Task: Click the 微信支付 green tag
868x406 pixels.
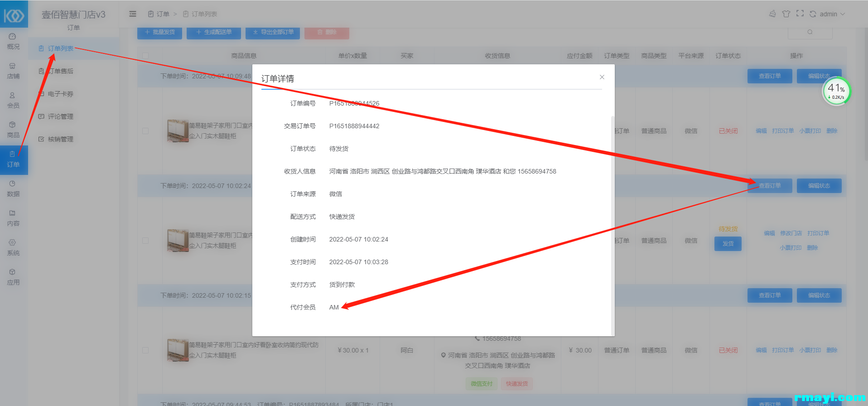Action: 481,384
